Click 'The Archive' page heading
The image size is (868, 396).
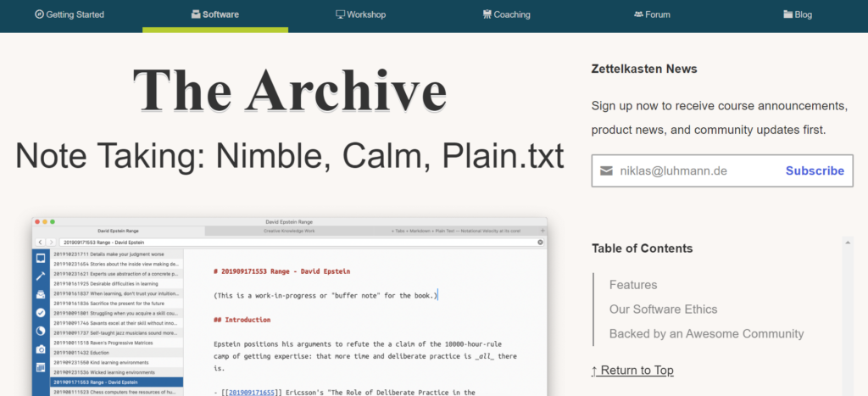click(290, 91)
